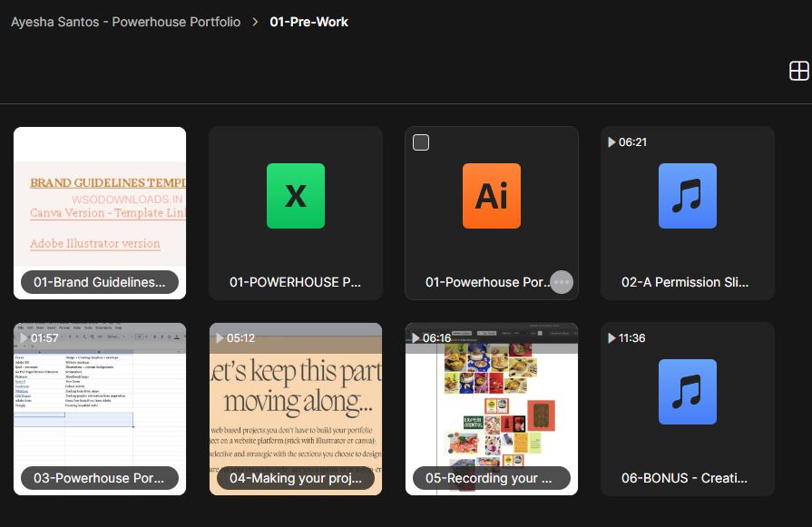The image size is (812, 527).
Task: Open the 05-Recording your video thumbnail
Action: tap(492, 408)
